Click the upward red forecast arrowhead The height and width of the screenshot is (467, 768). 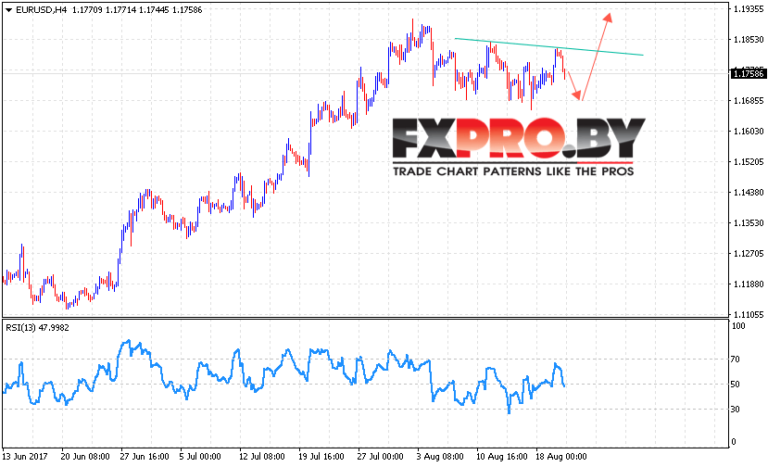pyautogui.click(x=608, y=17)
